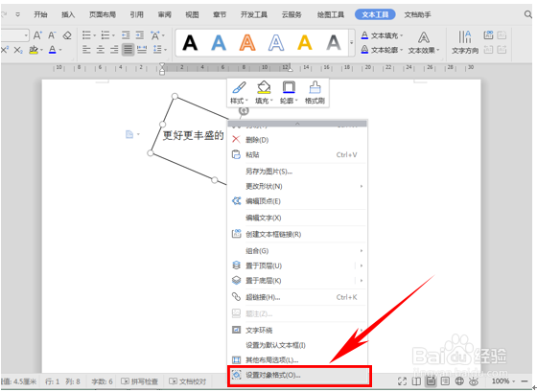Open the bulleted list dropdown arrow
The width and height of the screenshot is (537, 392).
pos(94,35)
